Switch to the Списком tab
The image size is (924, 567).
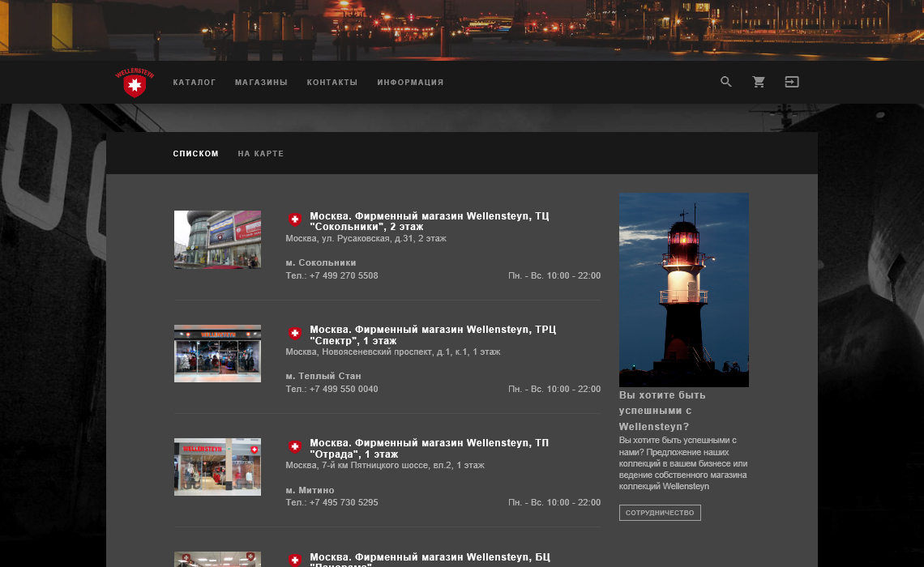[x=195, y=154]
